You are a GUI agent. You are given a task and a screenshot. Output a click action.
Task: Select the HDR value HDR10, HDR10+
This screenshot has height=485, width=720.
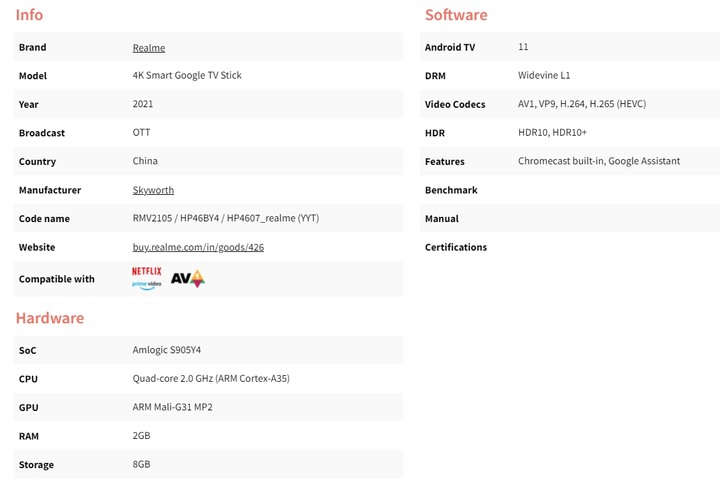pos(552,132)
